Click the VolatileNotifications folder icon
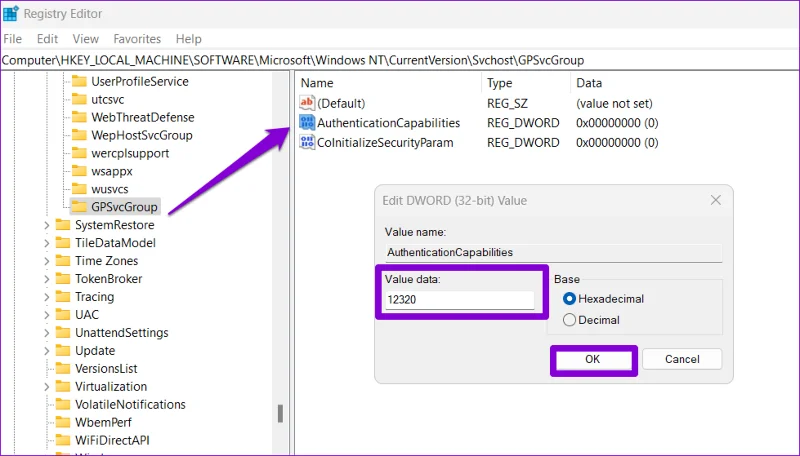The width and height of the screenshot is (800, 456). tap(63, 404)
